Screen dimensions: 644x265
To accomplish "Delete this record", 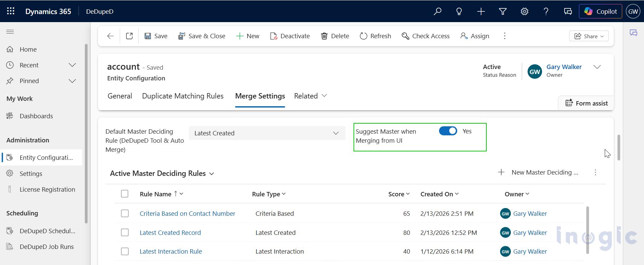I will pyautogui.click(x=335, y=36).
